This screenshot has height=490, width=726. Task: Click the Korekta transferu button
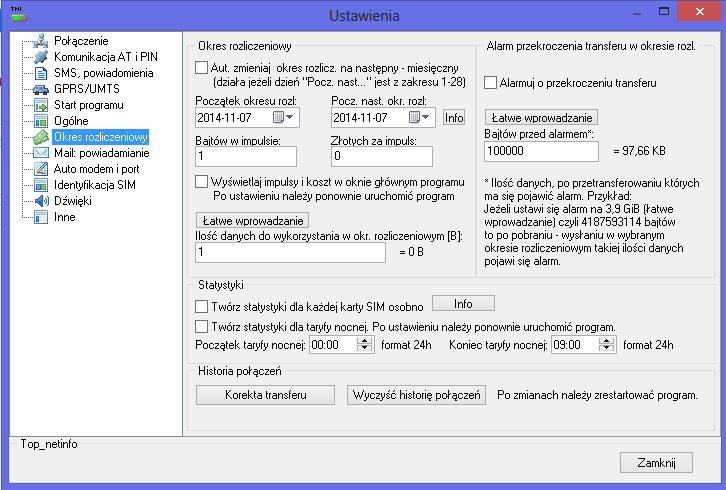[265, 395]
